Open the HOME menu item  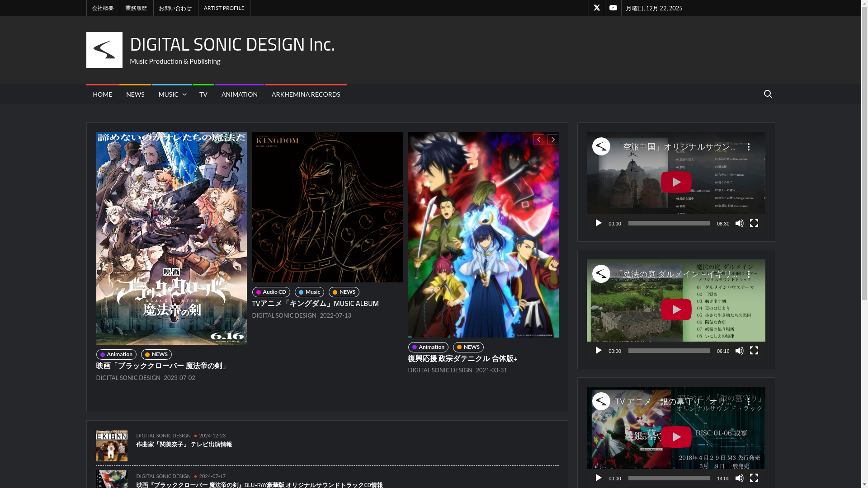coord(102,94)
